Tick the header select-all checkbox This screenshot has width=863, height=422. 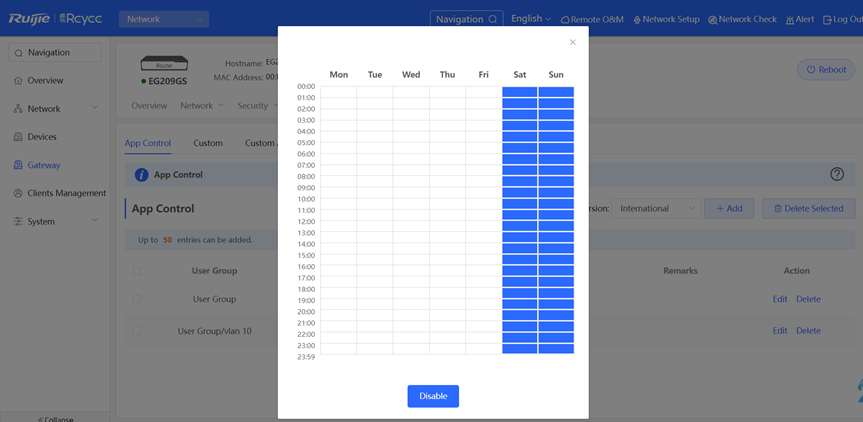pos(137,271)
